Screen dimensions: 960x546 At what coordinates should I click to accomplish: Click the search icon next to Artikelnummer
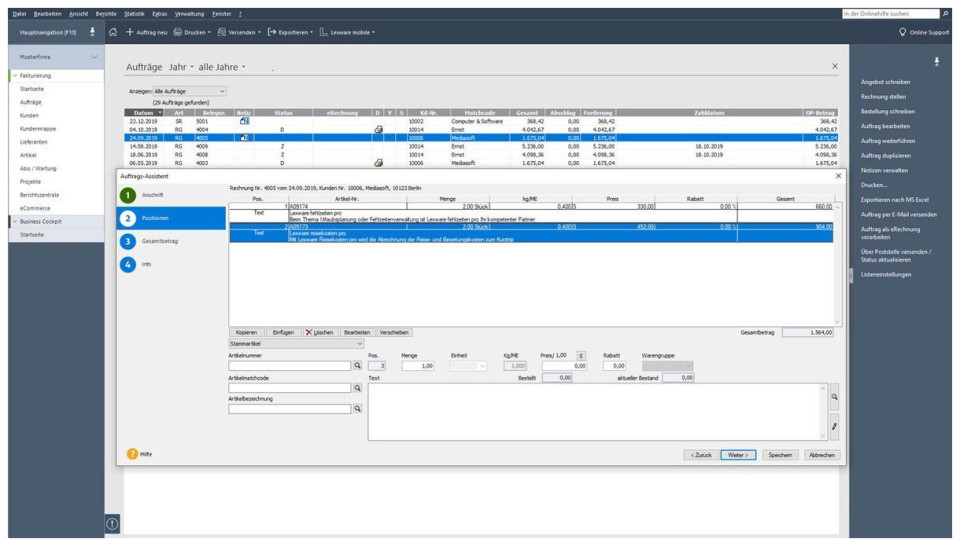click(x=357, y=366)
